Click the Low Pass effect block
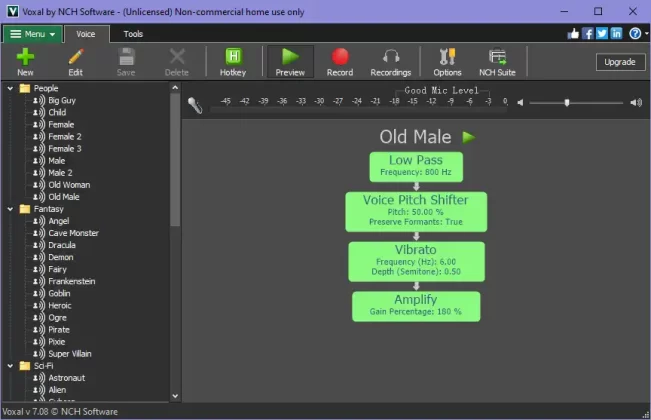Viewport: 651px width, 420px height. click(416, 167)
